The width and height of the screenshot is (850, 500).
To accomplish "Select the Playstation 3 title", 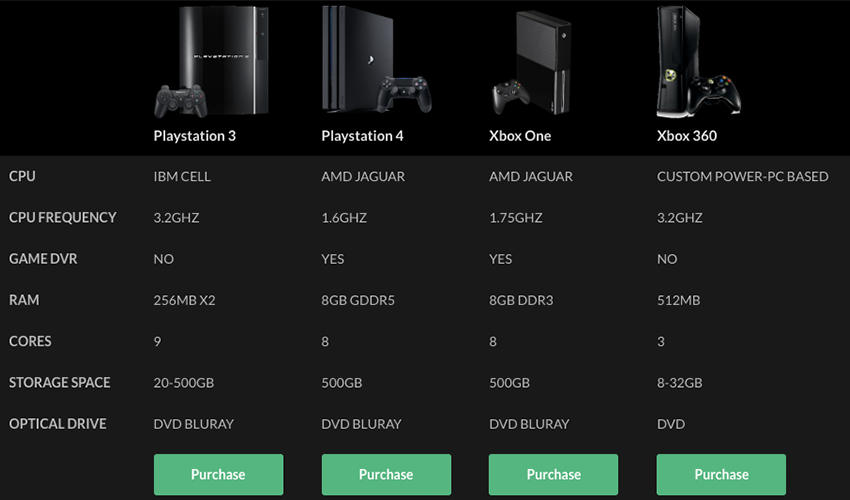I will [x=195, y=136].
